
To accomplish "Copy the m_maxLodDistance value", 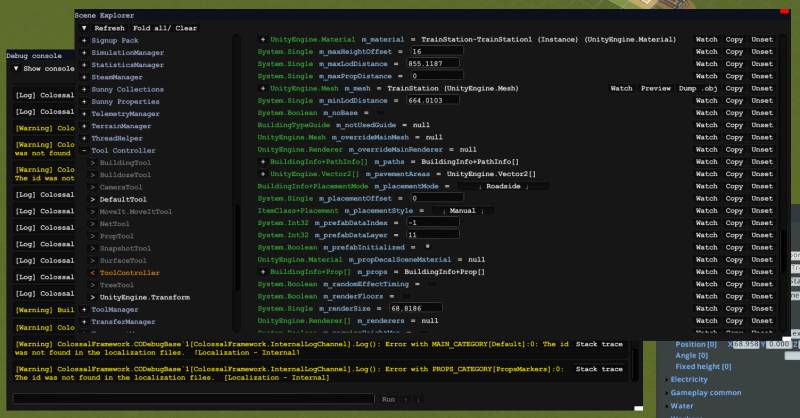I will (734, 64).
